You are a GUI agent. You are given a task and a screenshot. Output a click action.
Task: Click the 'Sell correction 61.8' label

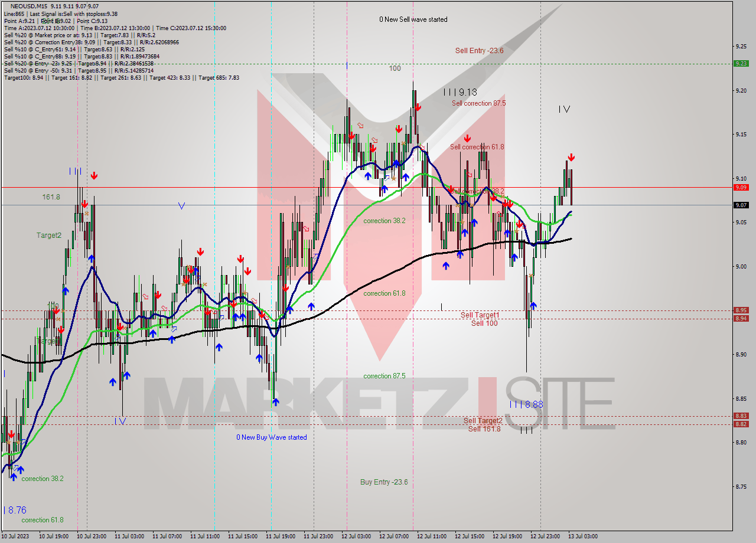tap(477, 147)
